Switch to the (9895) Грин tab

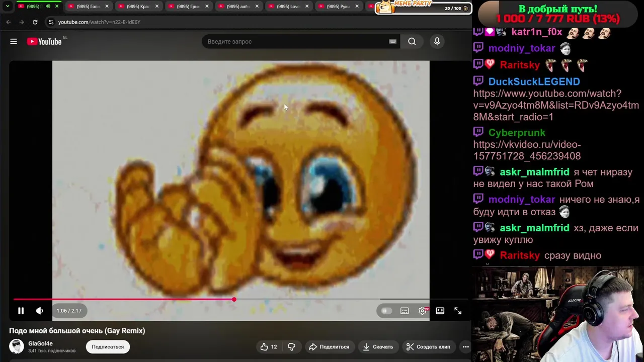point(188,7)
